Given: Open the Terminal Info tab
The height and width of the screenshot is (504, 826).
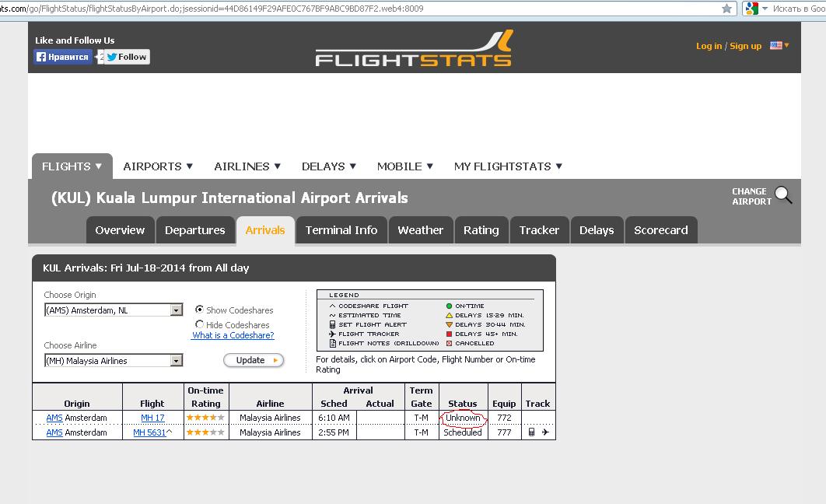Looking at the screenshot, I should (341, 230).
